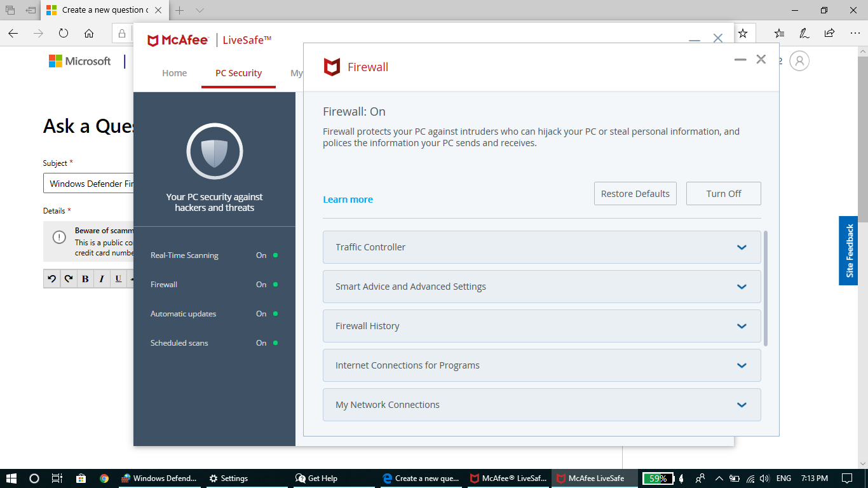This screenshot has height=488, width=868.
Task: Switch to the Home tab in McAfee
Action: [174, 73]
